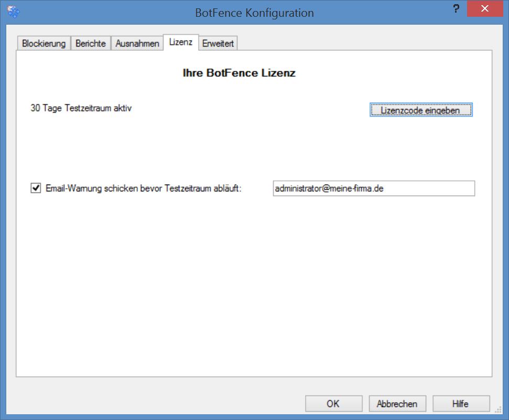Click the administrator@meine-firma.de email field
The width and height of the screenshot is (509, 420).
tap(374, 188)
